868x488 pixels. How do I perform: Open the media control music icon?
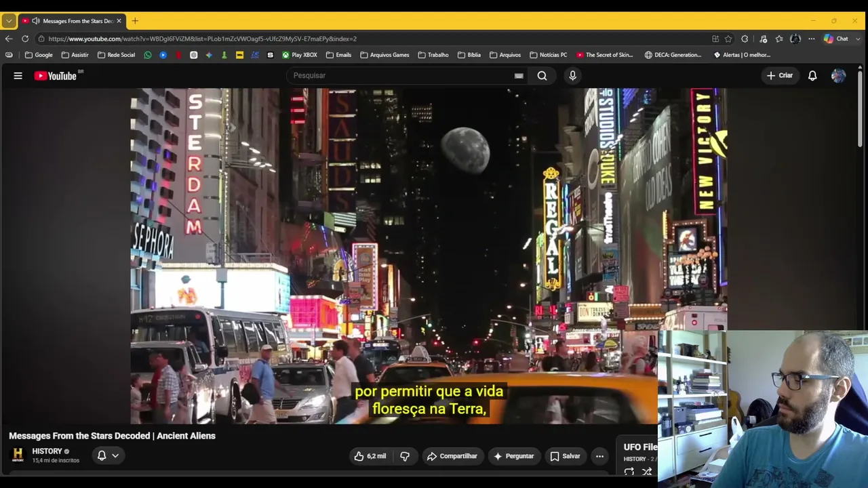pyautogui.click(x=763, y=39)
